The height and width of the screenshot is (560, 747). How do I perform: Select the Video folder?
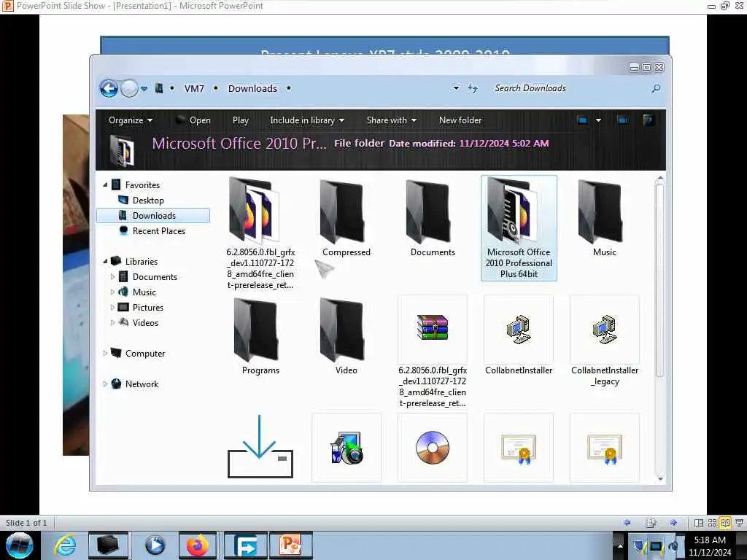(347, 335)
